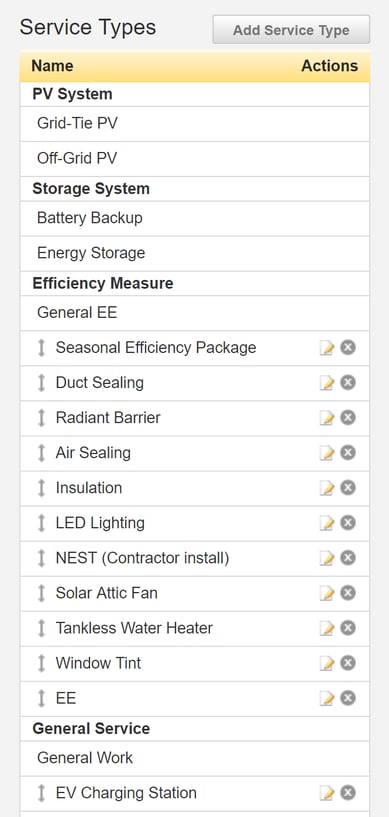Viewport: 389px width, 817px height.
Task: Click the sort handle for Window Tint
Action: pyautogui.click(x=42, y=663)
